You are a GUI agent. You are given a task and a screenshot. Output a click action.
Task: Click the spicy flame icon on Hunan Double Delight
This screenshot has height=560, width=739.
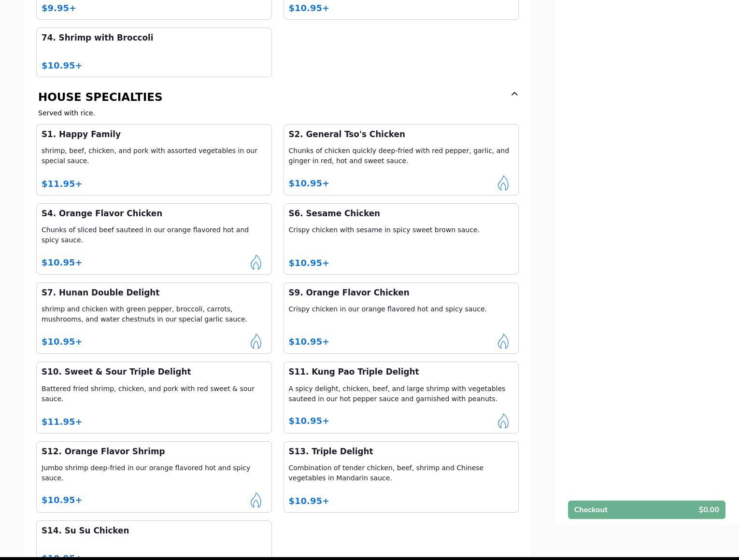click(x=256, y=341)
